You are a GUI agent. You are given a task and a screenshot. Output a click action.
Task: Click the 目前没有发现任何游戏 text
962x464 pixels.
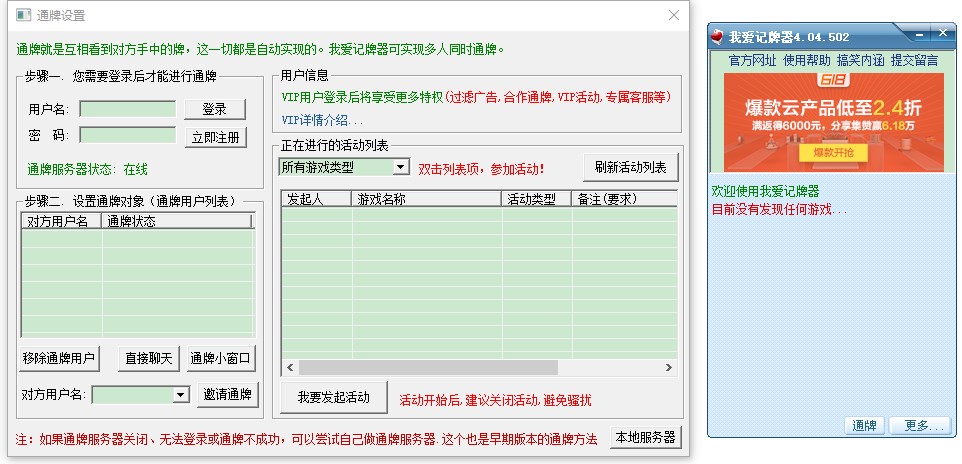[x=779, y=209]
